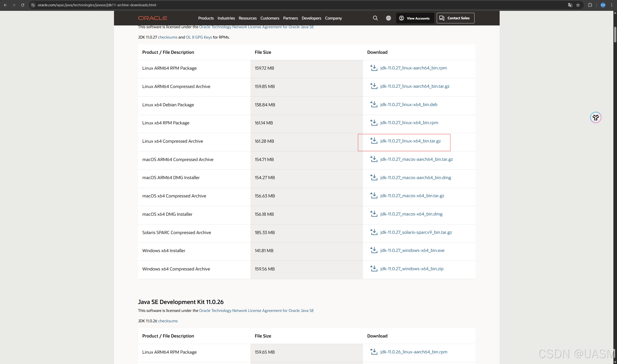The height and width of the screenshot is (364, 617).
Task: Download jdk-11.0.27_linux-x64_bin.deb link
Action: pyautogui.click(x=409, y=104)
